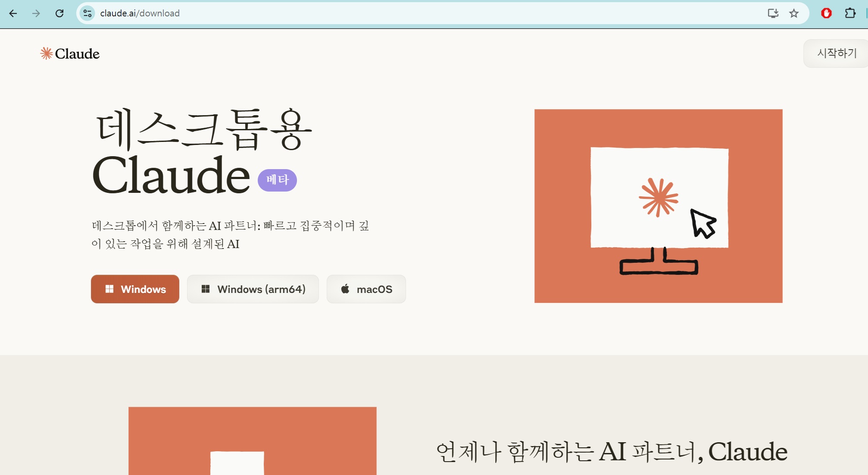Screen dimensions: 868x475
Task: Click the Windows download button
Action: click(135, 289)
